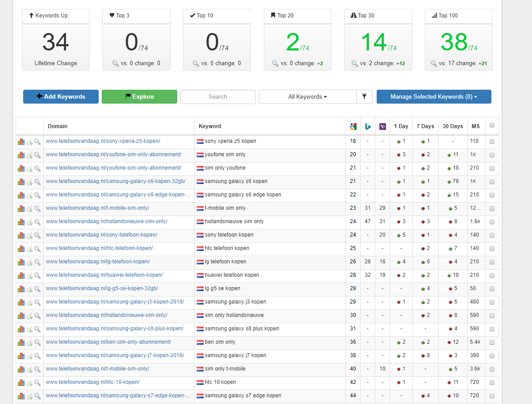Click the faded plus icon for huawei telefoon kopen
The image size is (532, 404).
(x=29, y=276)
